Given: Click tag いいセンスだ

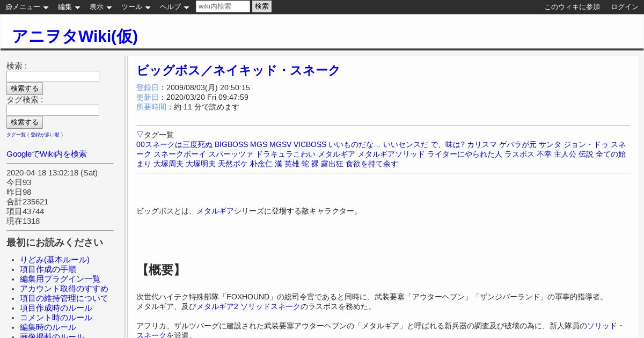Looking at the screenshot, I should click(x=406, y=144).
